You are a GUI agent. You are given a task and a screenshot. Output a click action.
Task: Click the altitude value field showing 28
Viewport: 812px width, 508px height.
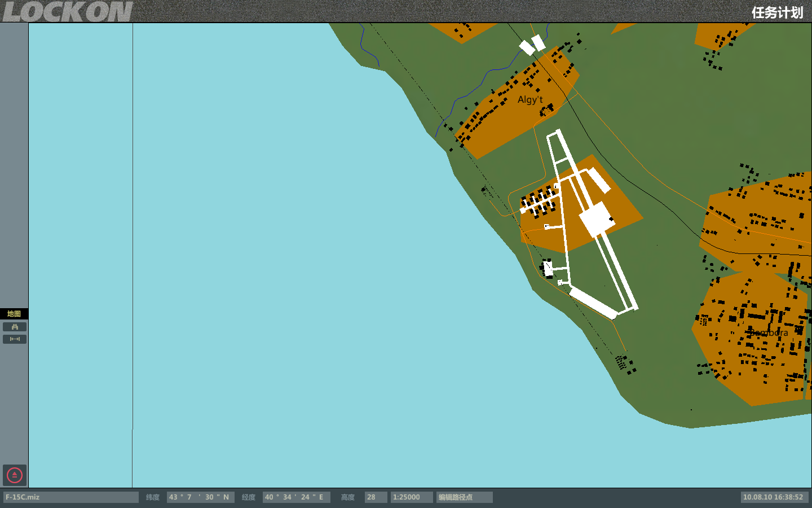point(376,497)
